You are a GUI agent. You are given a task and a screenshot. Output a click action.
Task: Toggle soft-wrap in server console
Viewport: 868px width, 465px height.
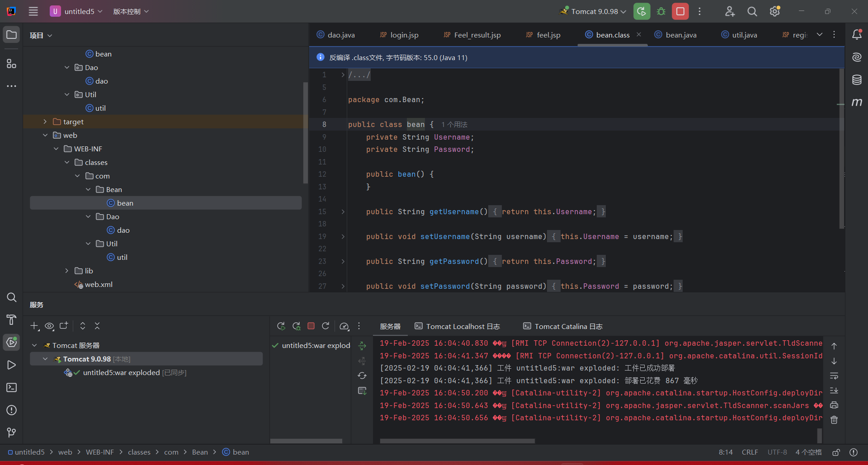[834, 376]
